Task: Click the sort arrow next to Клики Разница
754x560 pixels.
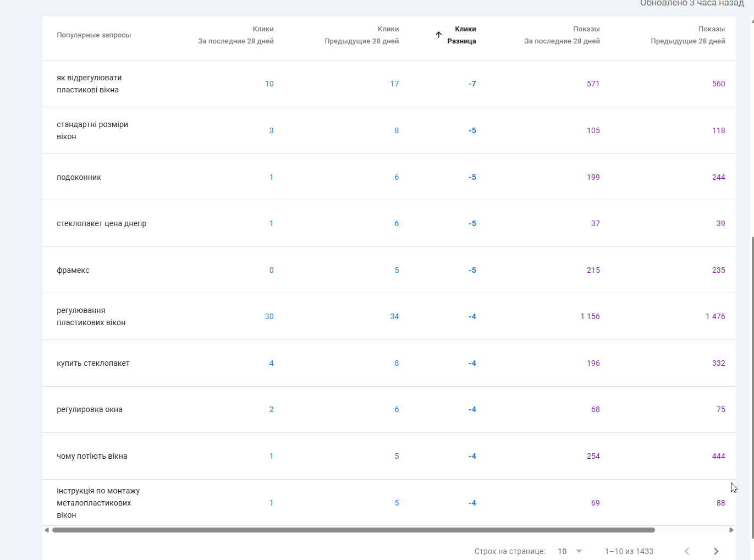Action: point(438,35)
